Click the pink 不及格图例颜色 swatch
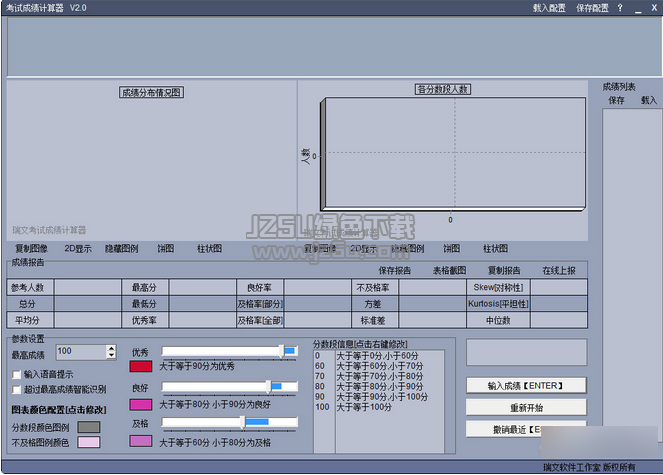The width and height of the screenshot is (663, 475). click(x=89, y=442)
